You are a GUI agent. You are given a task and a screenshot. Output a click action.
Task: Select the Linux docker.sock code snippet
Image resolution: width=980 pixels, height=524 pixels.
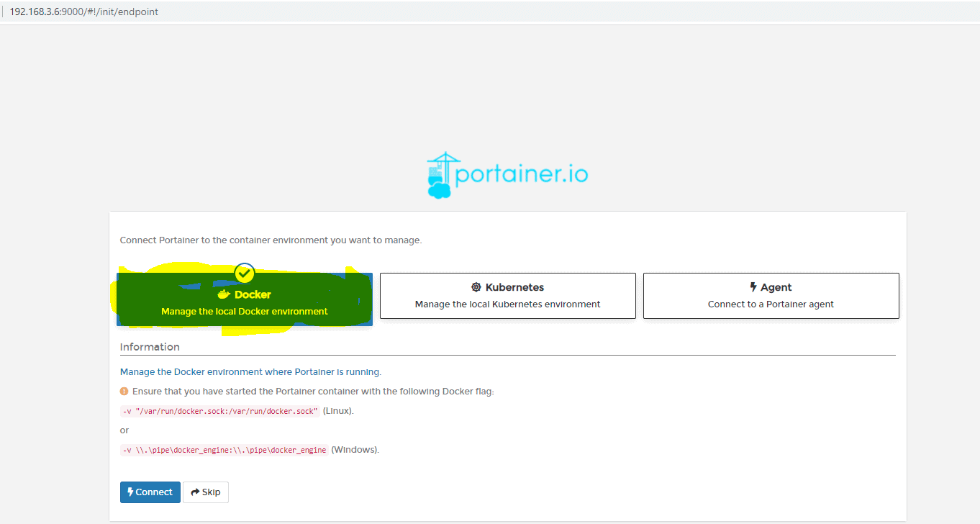click(220, 410)
